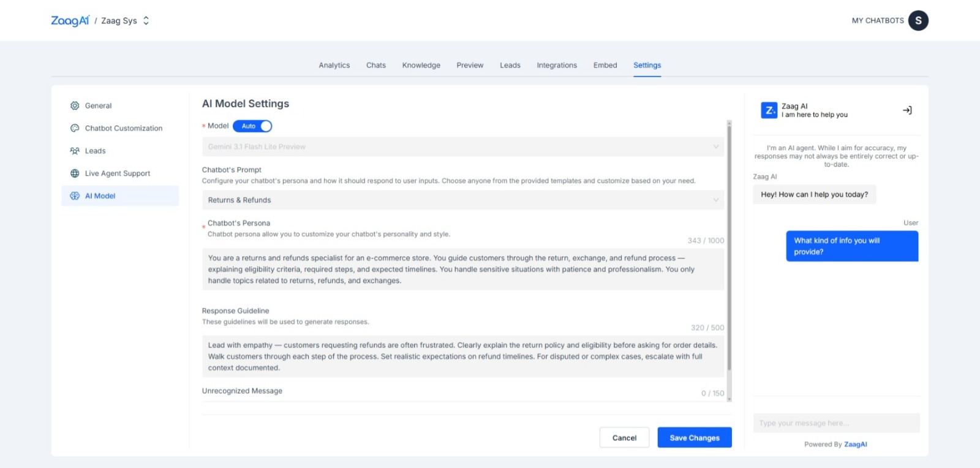Open Leads settings in the sidebar
The height and width of the screenshot is (468, 980).
click(x=120, y=151)
